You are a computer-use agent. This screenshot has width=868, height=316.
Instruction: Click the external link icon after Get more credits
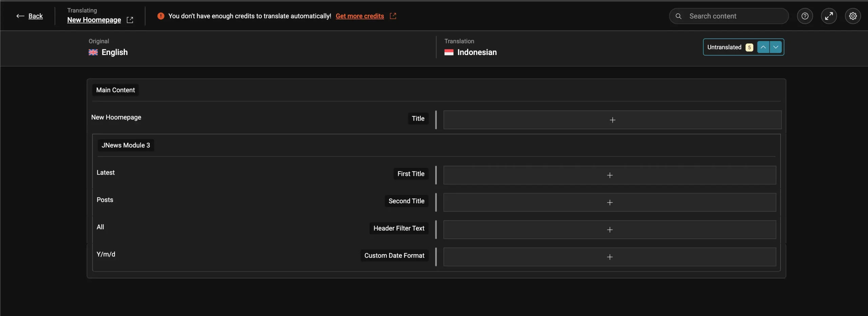tap(393, 16)
